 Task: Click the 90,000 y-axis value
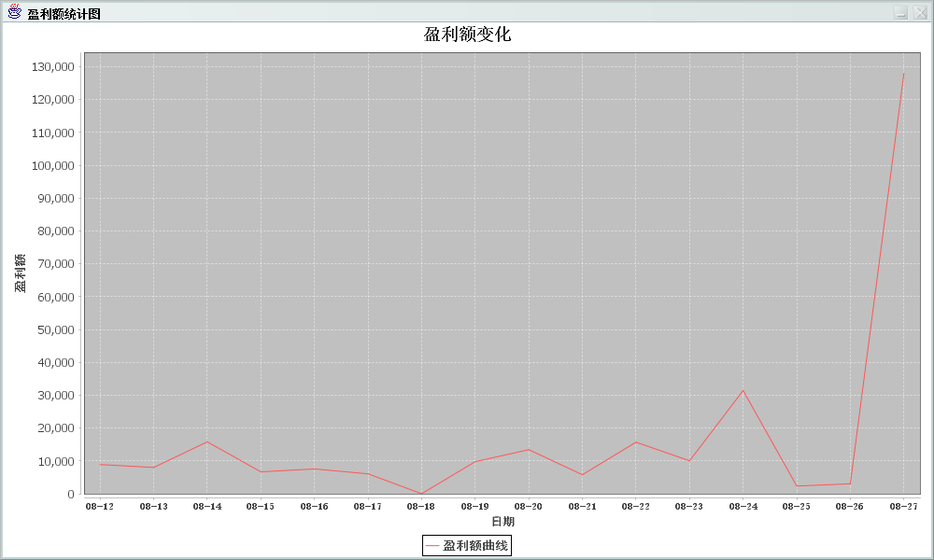(x=56, y=198)
